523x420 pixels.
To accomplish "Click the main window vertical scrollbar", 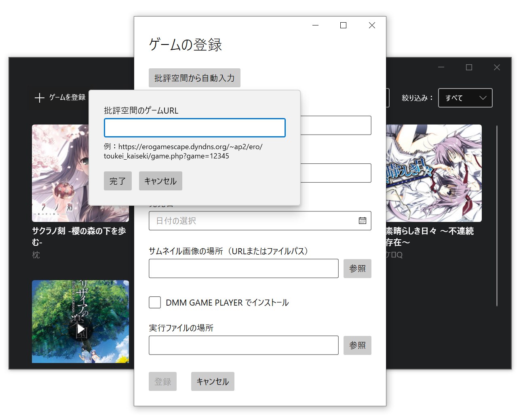I will (497, 216).
